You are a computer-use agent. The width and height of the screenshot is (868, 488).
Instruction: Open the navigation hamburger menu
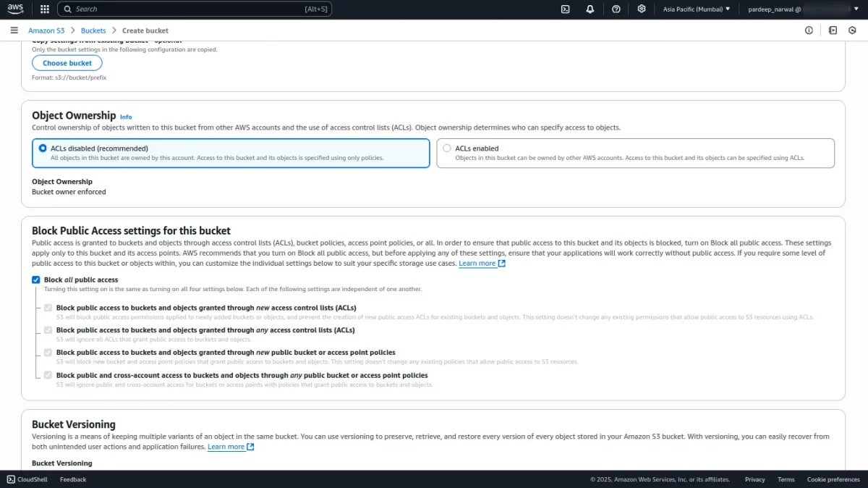(x=14, y=30)
